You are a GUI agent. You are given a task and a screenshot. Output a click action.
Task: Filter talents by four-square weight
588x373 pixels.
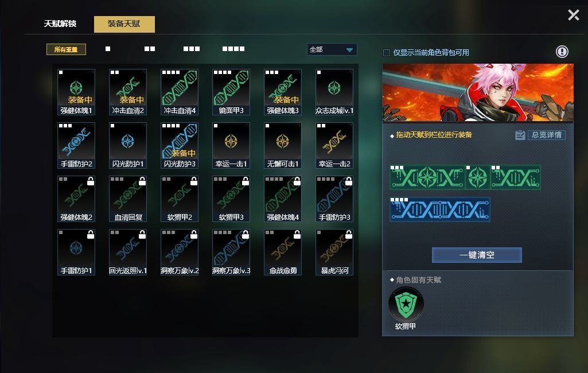233,49
